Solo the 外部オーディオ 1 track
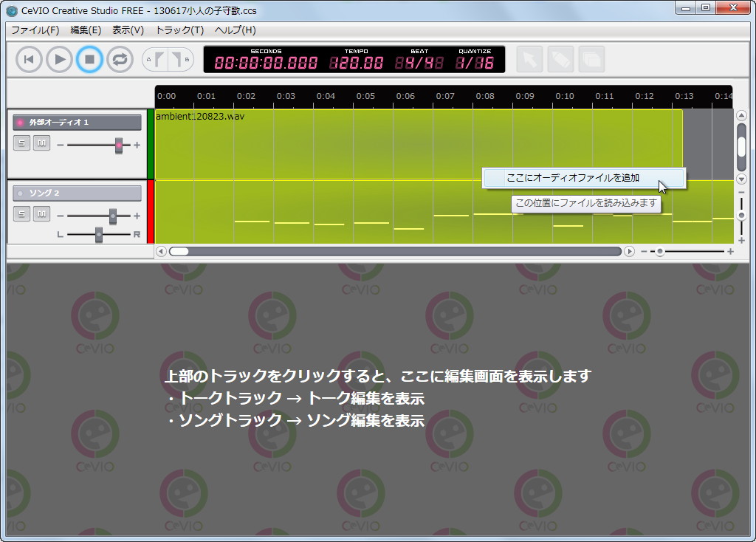The image size is (756, 542). click(22, 143)
